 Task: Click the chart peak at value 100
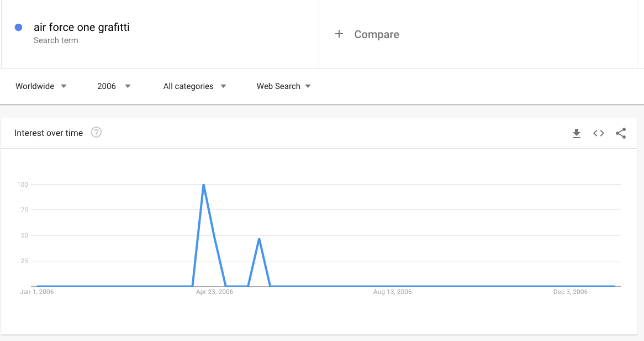point(204,185)
